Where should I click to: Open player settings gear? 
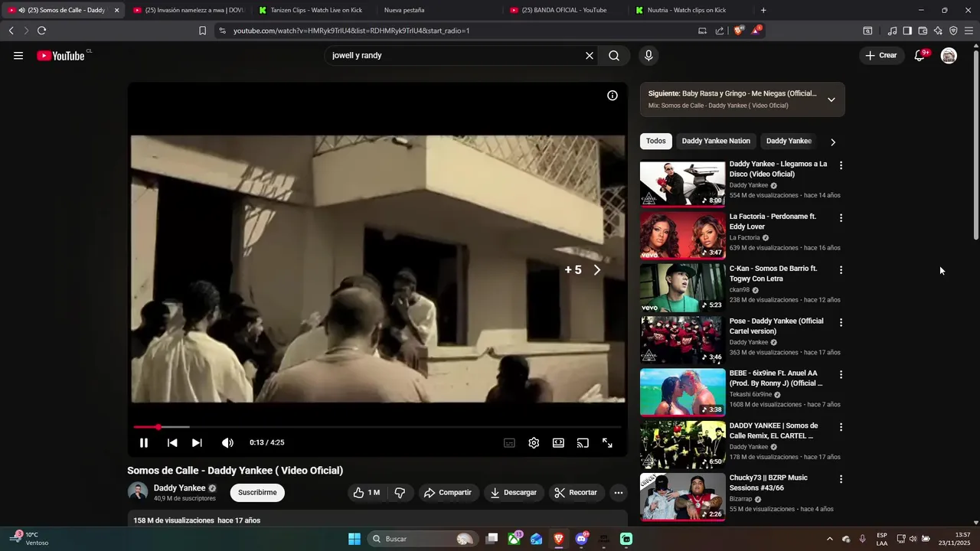click(x=534, y=442)
